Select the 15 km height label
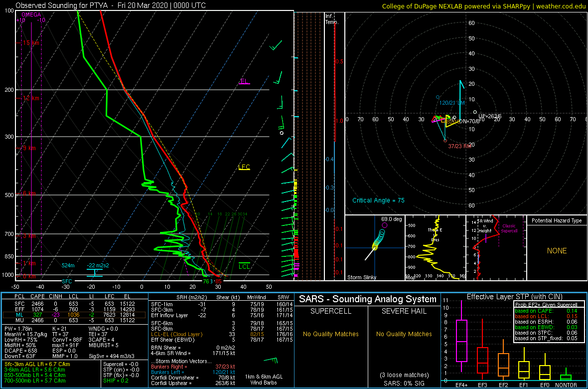 tap(30, 43)
